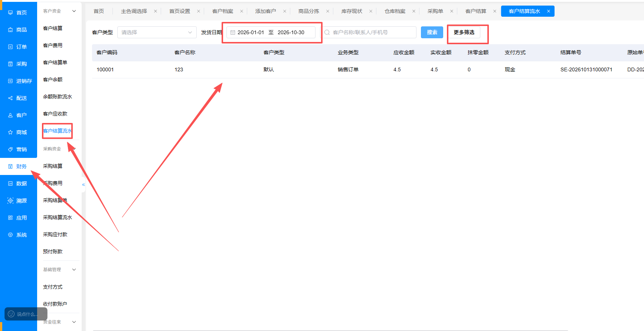Image resolution: width=644 pixels, height=331 pixels.
Task: Open the 配送 delivery sidebar icon
Action: click(10, 98)
